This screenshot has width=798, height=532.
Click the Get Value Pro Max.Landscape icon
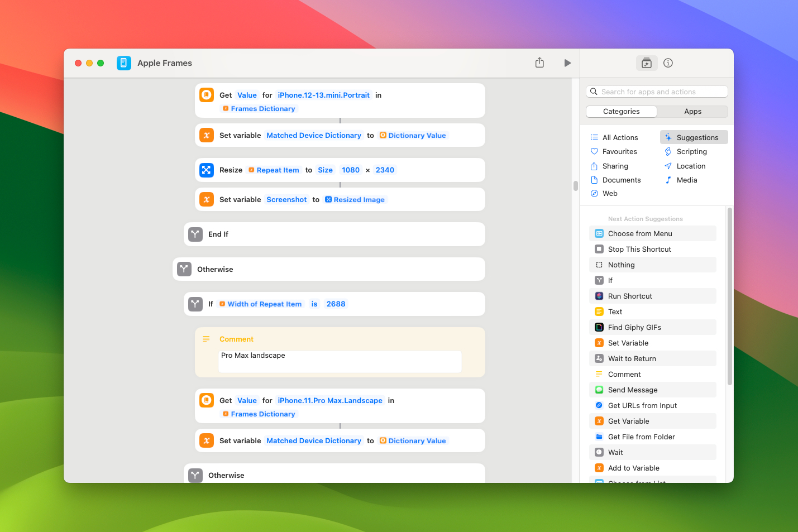pyautogui.click(x=207, y=400)
